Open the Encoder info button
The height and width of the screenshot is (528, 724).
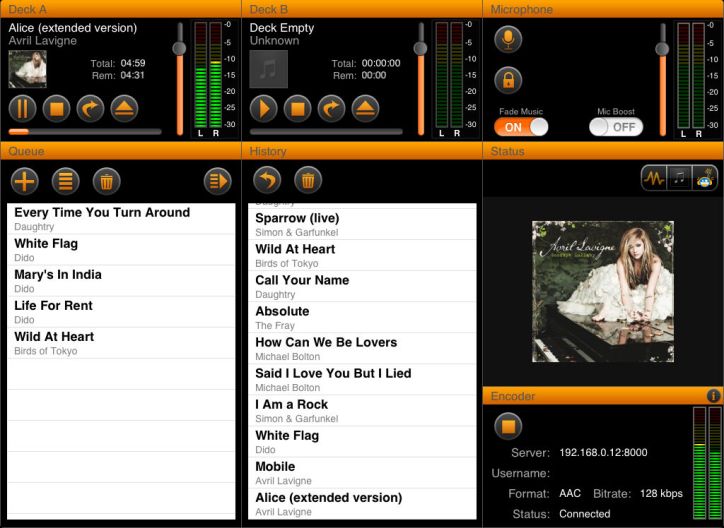pyautogui.click(x=713, y=396)
